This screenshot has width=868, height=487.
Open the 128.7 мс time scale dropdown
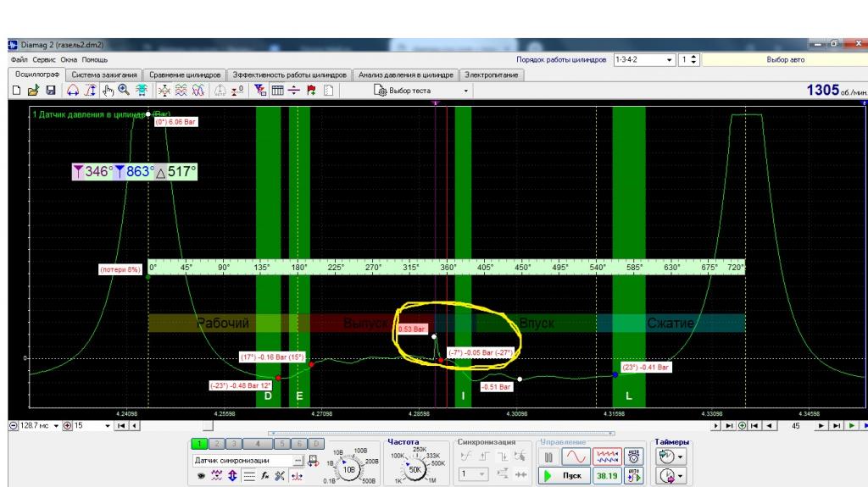(56, 425)
